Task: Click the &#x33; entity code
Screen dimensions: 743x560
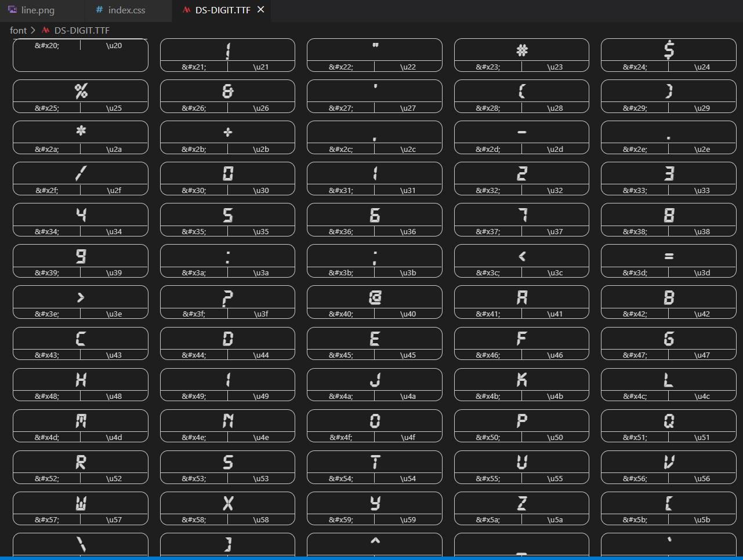Action: (635, 190)
